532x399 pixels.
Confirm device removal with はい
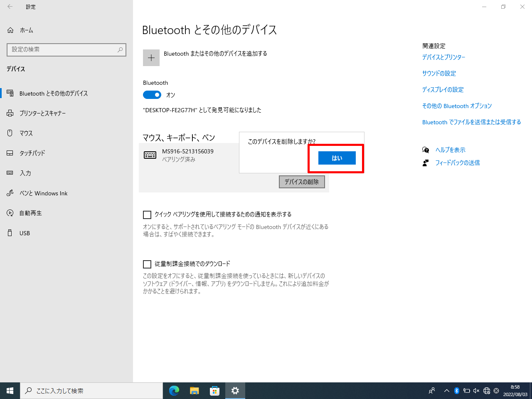click(x=337, y=158)
